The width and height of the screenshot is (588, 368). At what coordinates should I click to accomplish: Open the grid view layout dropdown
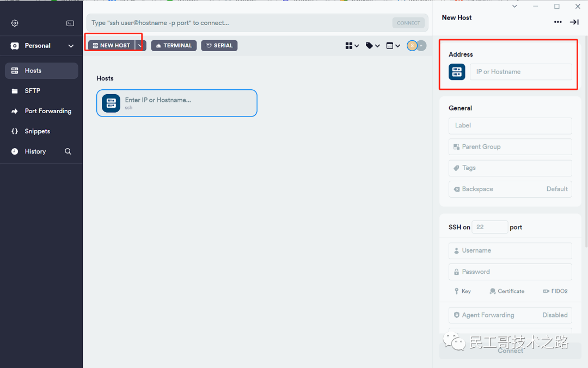[x=352, y=46]
